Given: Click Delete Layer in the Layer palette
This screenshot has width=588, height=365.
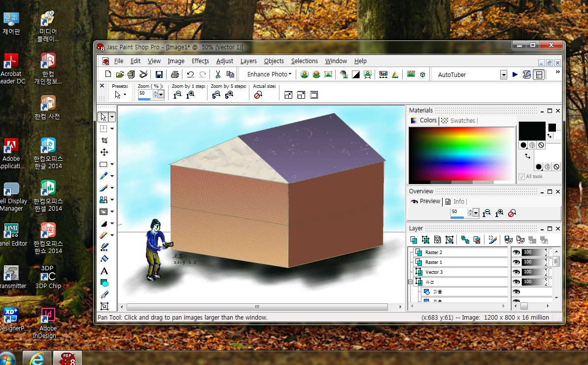Looking at the screenshot, I should (x=477, y=240).
